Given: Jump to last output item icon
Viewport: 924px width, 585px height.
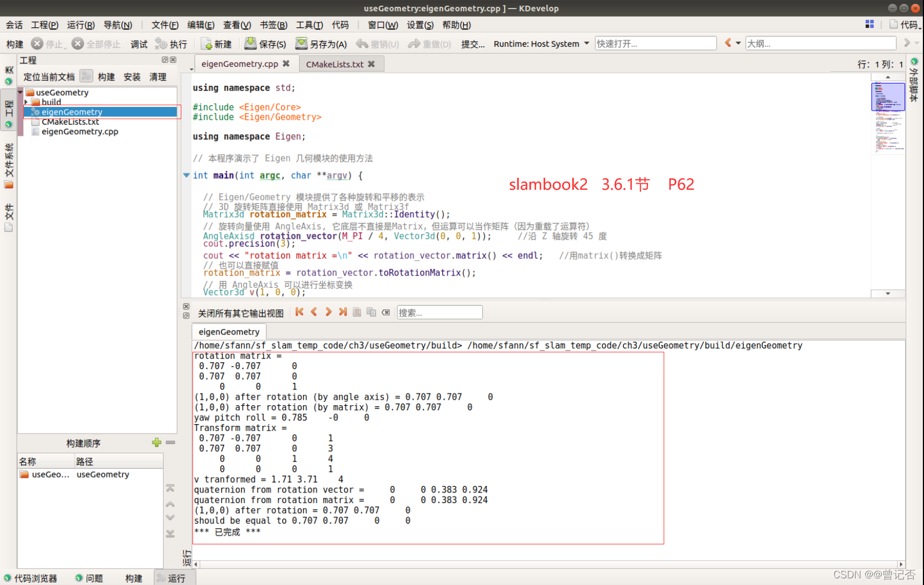Looking at the screenshot, I should pyautogui.click(x=343, y=312).
